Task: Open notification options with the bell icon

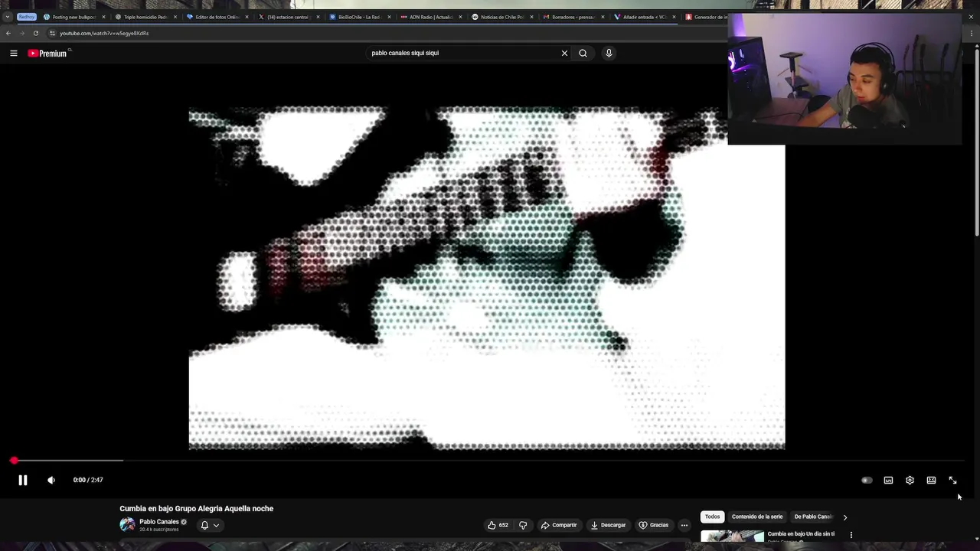Action: tap(204, 525)
